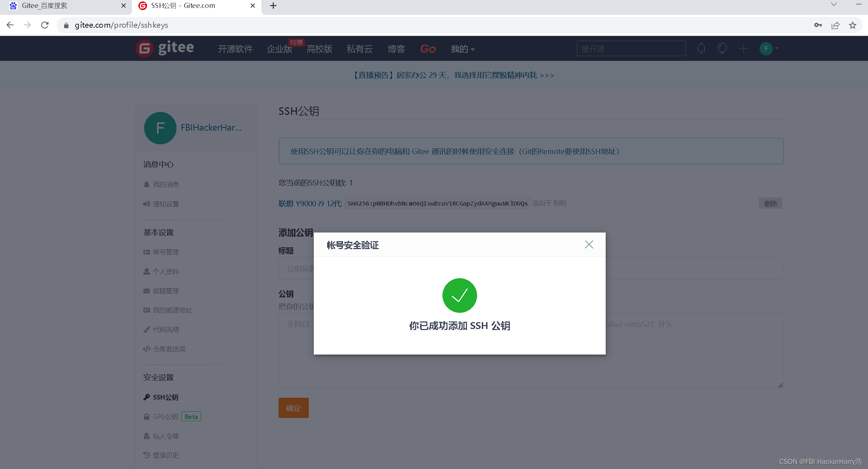This screenshot has width=868, height=469.
Task: Close the Gitee_百度搜索 tab
Action: click(123, 6)
